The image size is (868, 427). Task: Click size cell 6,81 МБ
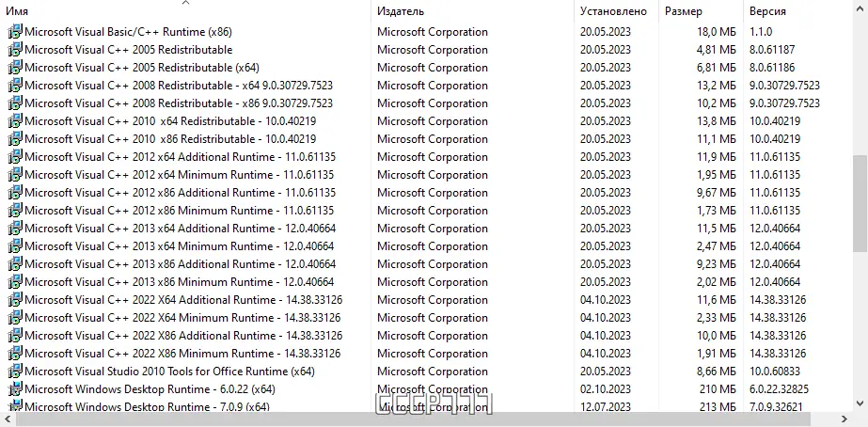click(x=717, y=68)
